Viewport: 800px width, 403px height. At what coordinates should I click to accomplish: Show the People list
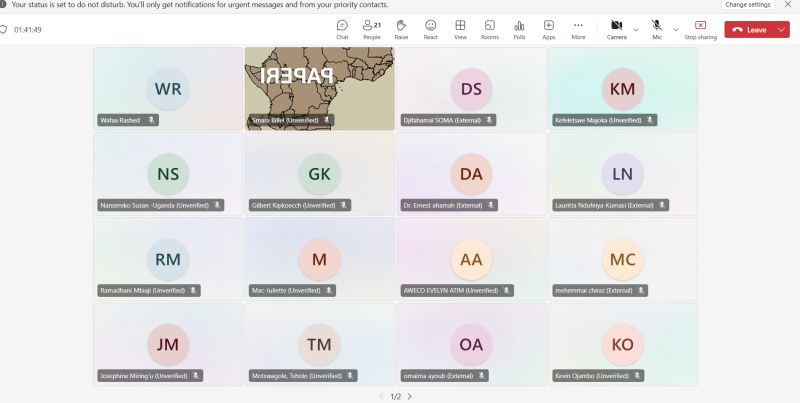tap(371, 30)
